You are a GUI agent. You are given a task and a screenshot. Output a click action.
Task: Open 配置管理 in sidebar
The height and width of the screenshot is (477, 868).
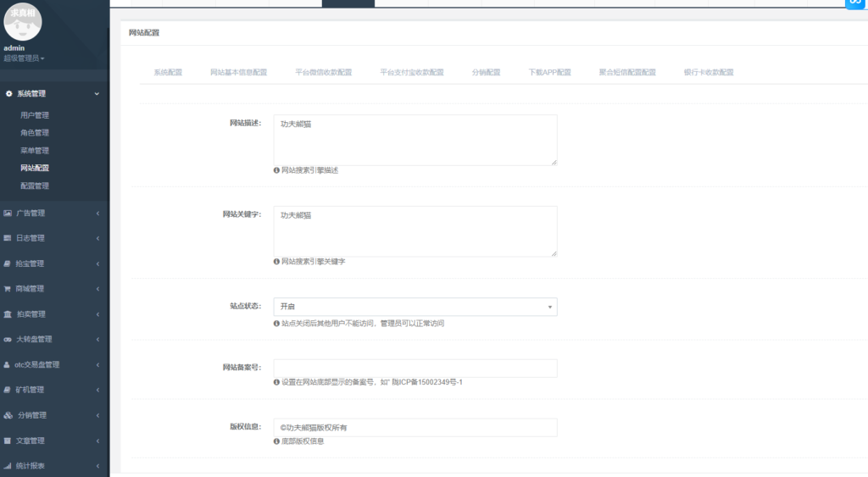(34, 186)
